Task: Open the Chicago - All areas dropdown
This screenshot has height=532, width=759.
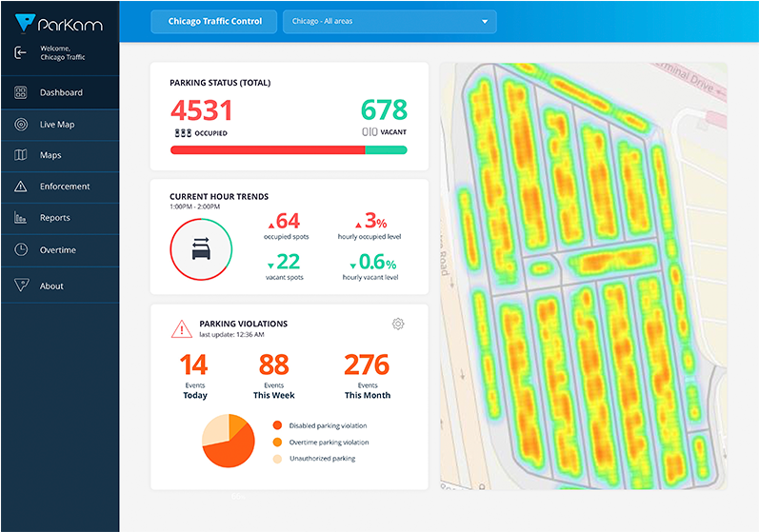Action: point(389,21)
